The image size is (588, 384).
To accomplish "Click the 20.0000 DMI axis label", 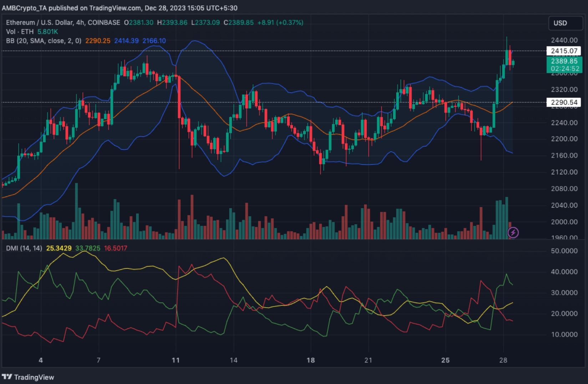I will (564, 314).
